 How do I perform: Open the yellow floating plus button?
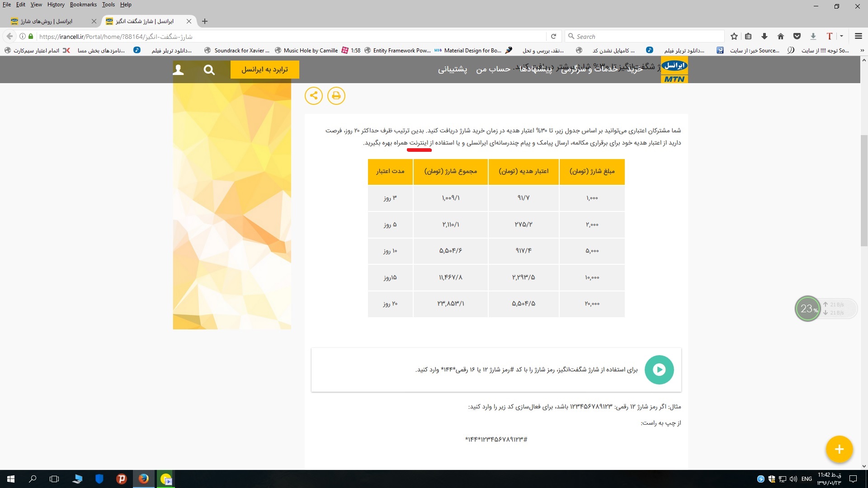[x=840, y=449]
